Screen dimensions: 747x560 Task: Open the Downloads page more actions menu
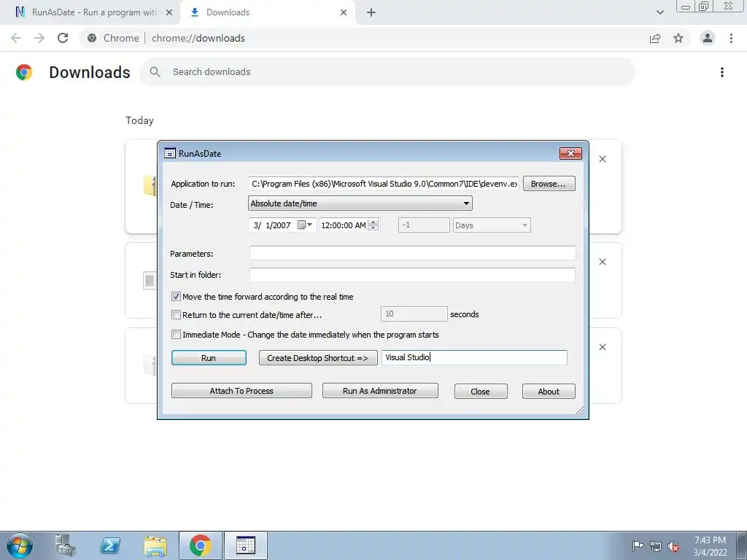coord(722,72)
